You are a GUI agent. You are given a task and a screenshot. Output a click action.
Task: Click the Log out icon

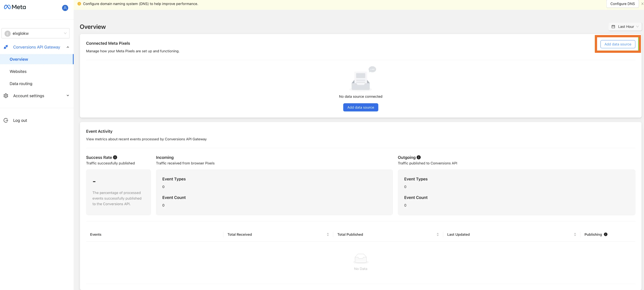[x=6, y=120]
